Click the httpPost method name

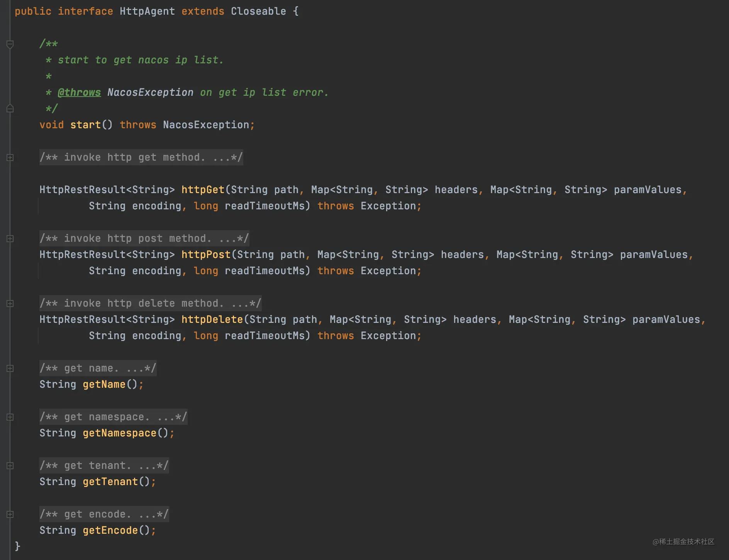point(206,255)
